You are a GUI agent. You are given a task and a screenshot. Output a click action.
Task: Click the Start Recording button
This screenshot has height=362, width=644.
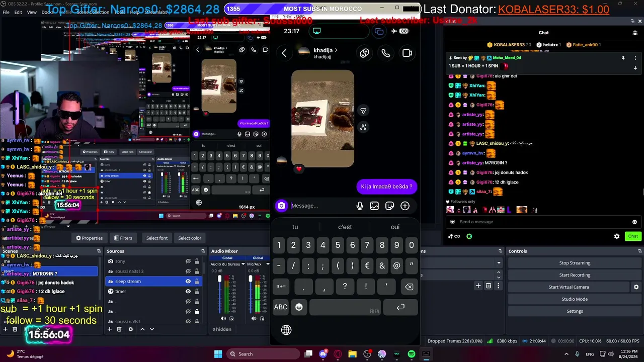tap(575, 275)
